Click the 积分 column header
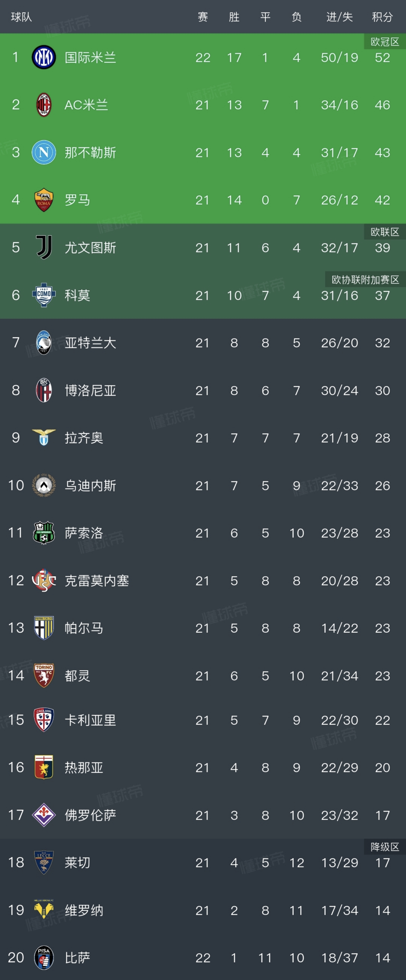The image size is (406, 980). point(382,17)
